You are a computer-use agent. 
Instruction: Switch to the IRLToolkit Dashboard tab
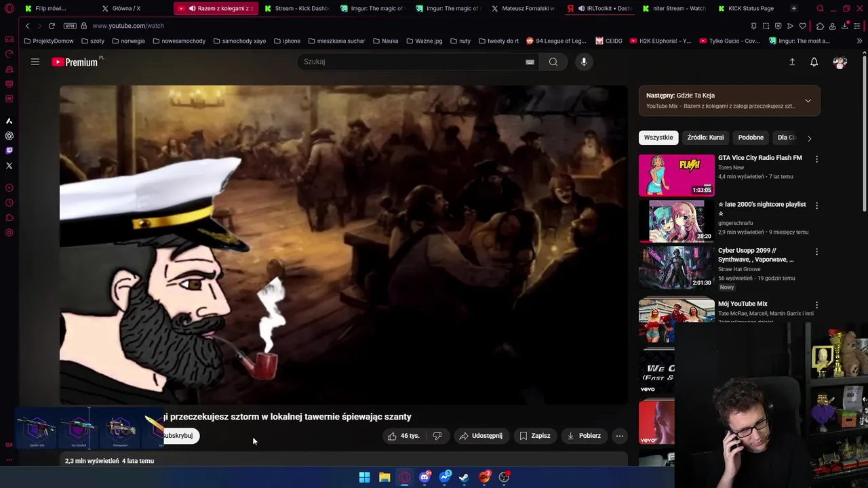(x=601, y=8)
